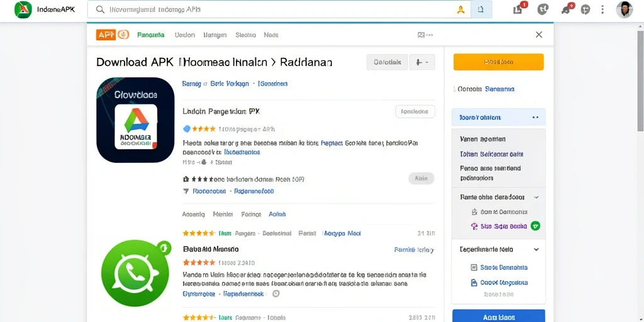
Task: Open the three-dot vertical menu in the top bar
Action: coord(602,9)
